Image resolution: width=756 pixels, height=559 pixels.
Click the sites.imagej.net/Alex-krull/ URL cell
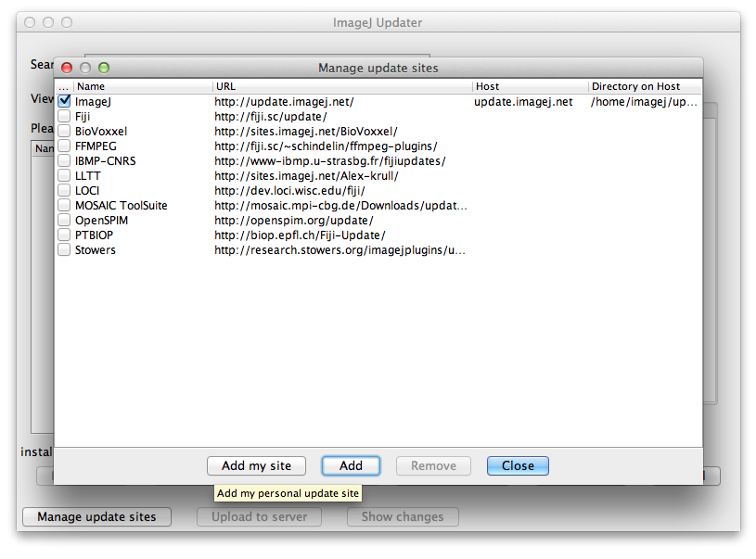point(307,176)
